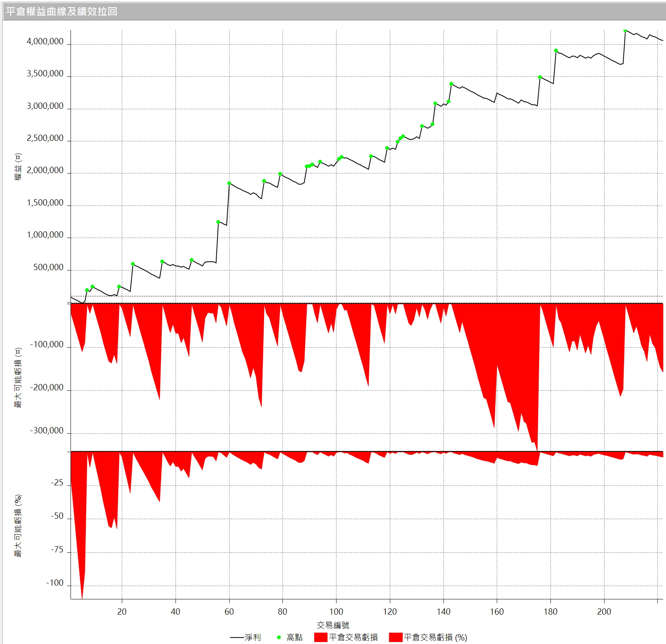Click the 平倉交易虧損 (%) legend label
The image size is (666, 644).
[x=436, y=637]
